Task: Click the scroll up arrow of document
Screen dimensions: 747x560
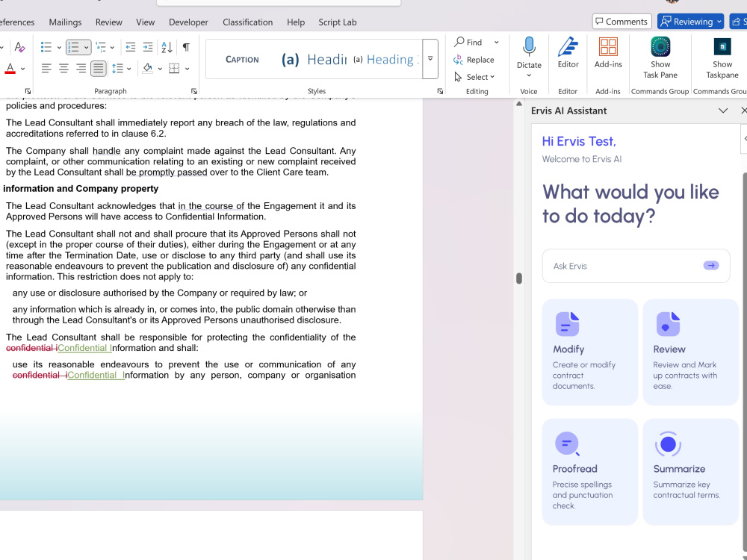Action: pos(519,104)
